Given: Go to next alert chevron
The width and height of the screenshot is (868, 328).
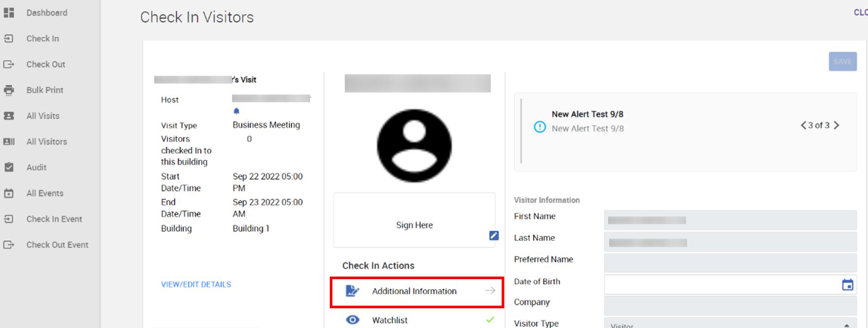Looking at the screenshot, I should point(837,125).
